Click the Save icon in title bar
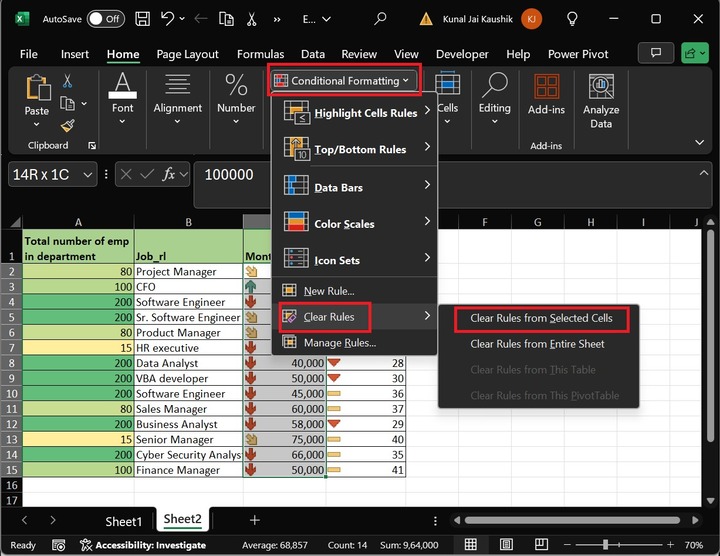 tap(143, 18)
